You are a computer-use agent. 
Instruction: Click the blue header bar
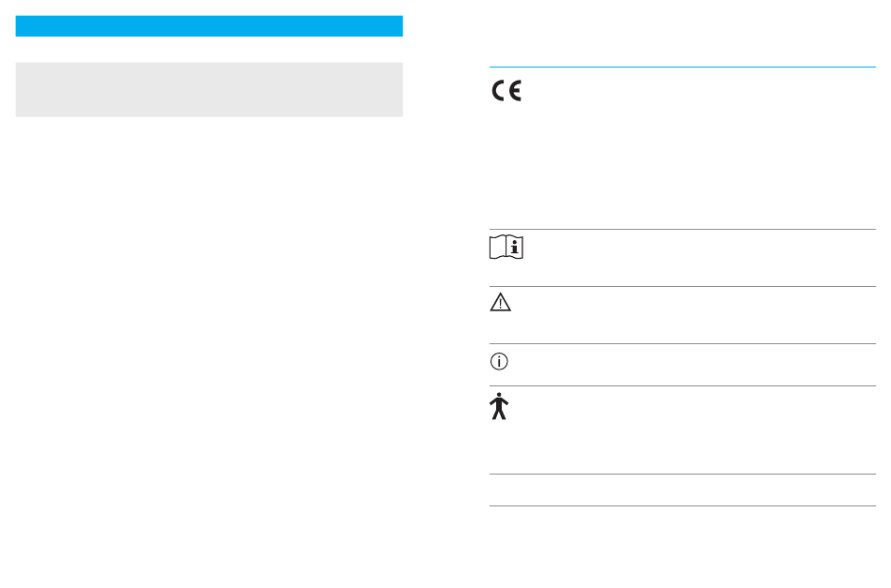coord(209,26)
